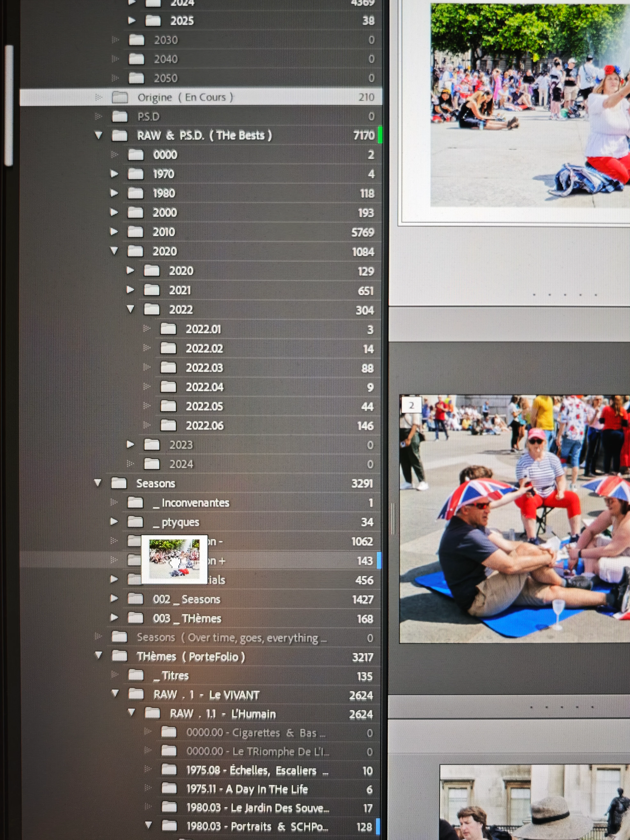Click the folder icon next to 1980
This screenshot has height=840, width=630.
[135, 193]
